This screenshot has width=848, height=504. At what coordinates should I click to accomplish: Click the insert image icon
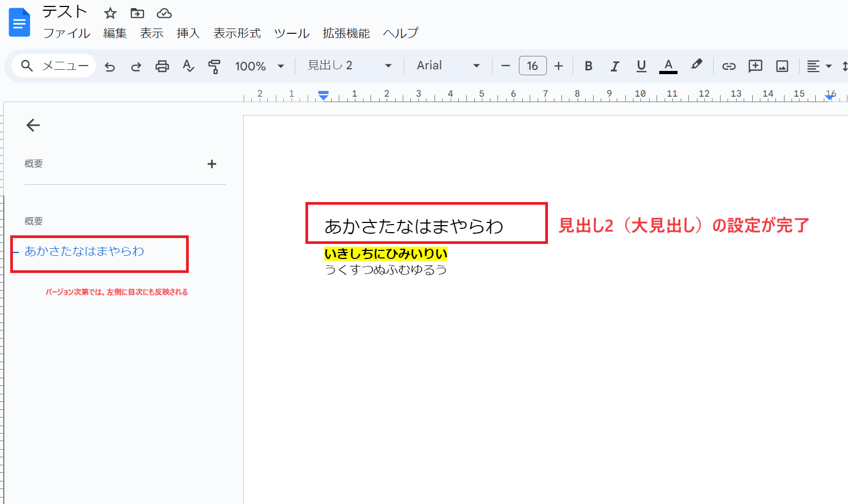tap(782, 66)
